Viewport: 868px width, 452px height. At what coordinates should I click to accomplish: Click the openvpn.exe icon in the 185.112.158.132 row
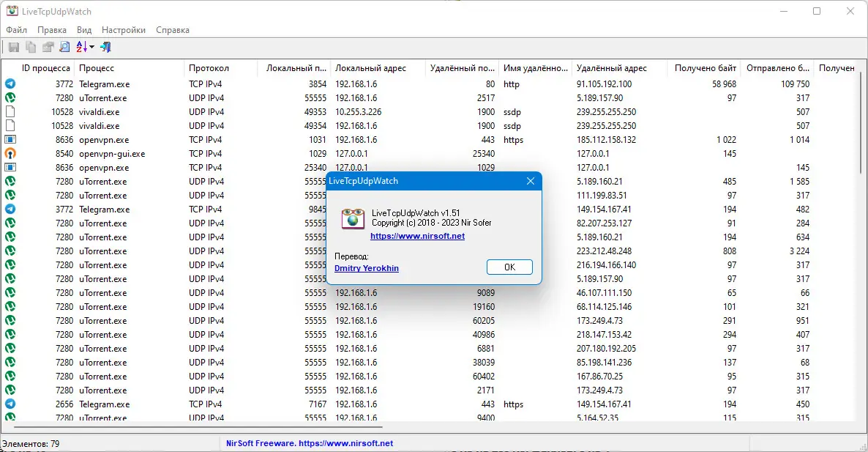click(10, 140)
